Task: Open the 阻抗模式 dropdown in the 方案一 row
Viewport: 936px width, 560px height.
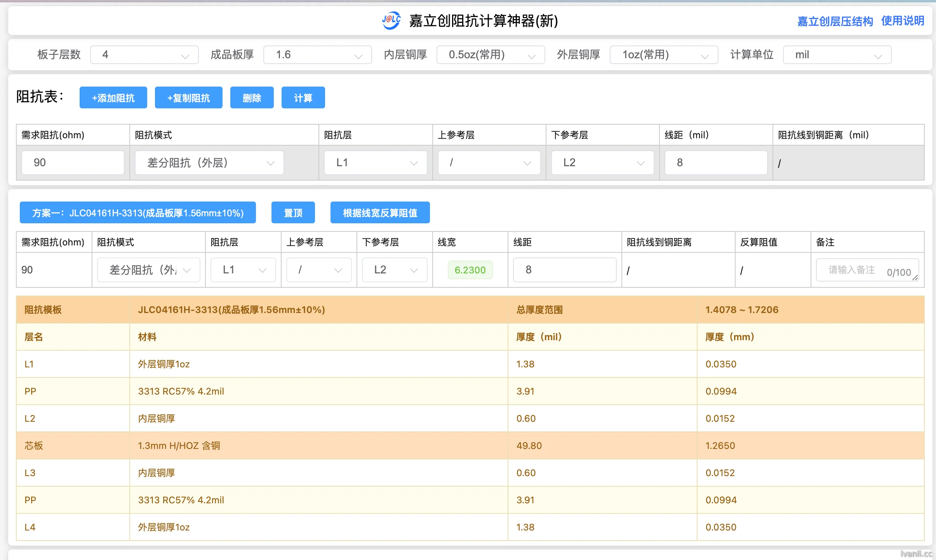Action: pyautogui.click(x=149, y=270)
